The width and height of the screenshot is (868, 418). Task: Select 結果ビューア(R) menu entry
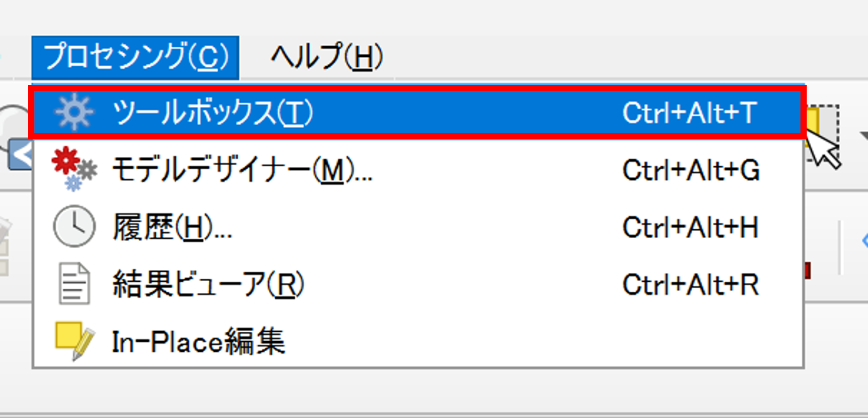(208, 285)
